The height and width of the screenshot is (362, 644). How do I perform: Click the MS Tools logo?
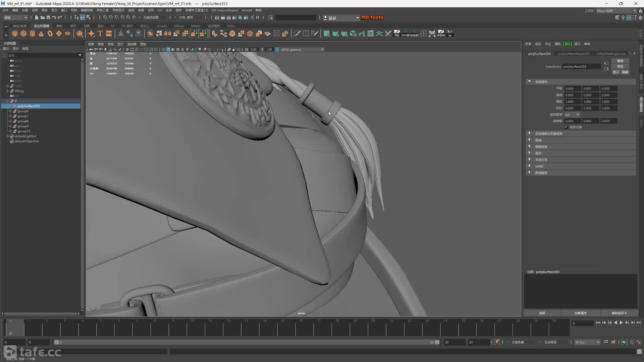pos(372,18)
